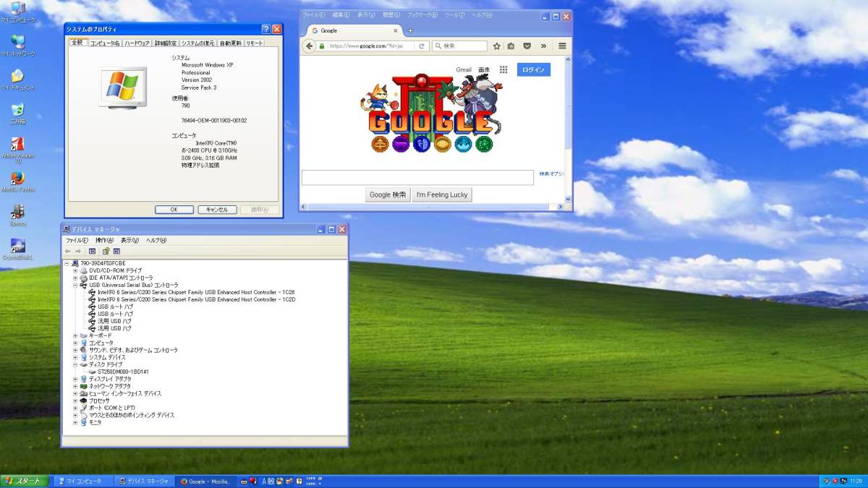Click the Firefox 検索 search box
The image size is (868, 488).
pyautogui.click(x=460, y=46)
